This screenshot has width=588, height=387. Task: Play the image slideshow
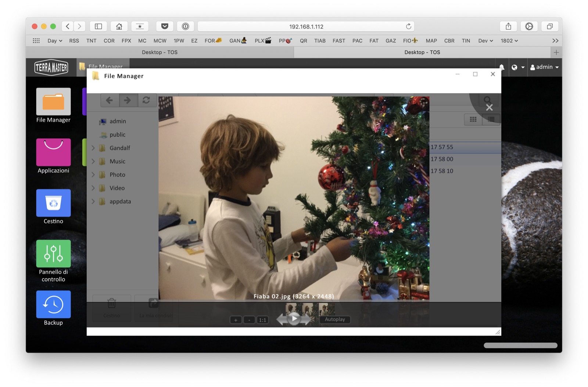pos(294,319)
